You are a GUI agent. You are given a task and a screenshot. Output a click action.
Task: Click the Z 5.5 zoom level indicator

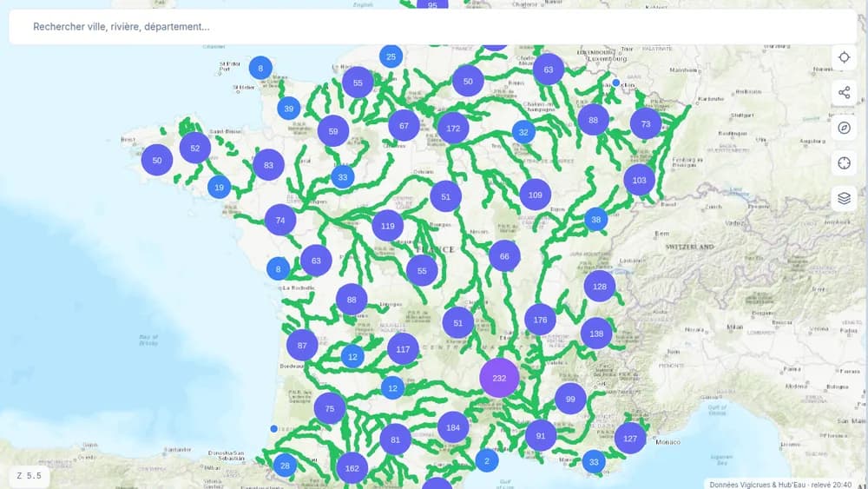[x=30, y=476]
